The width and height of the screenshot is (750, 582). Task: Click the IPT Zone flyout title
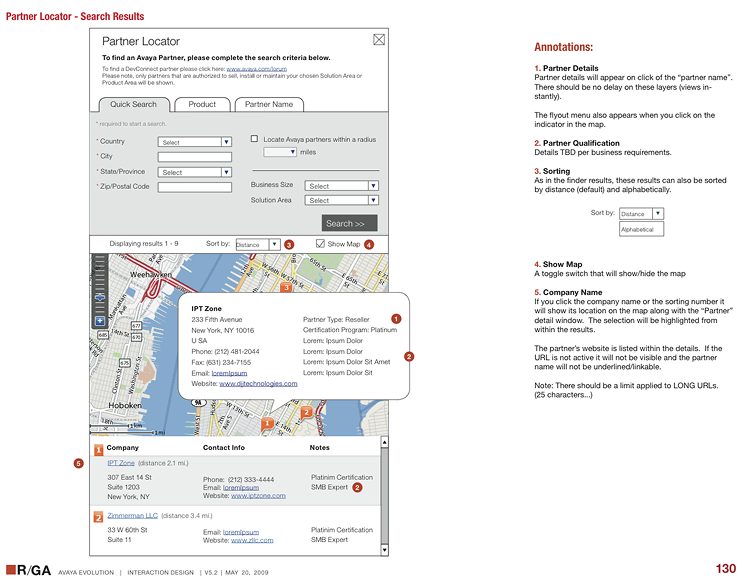[207, 308]
